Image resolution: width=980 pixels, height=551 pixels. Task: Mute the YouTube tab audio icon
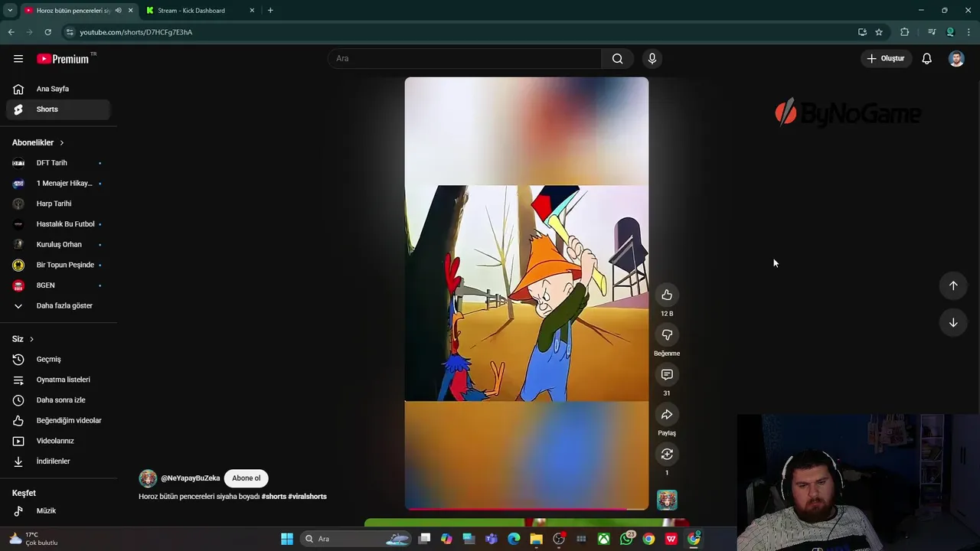pyautogui.click(x=118, y=11)
